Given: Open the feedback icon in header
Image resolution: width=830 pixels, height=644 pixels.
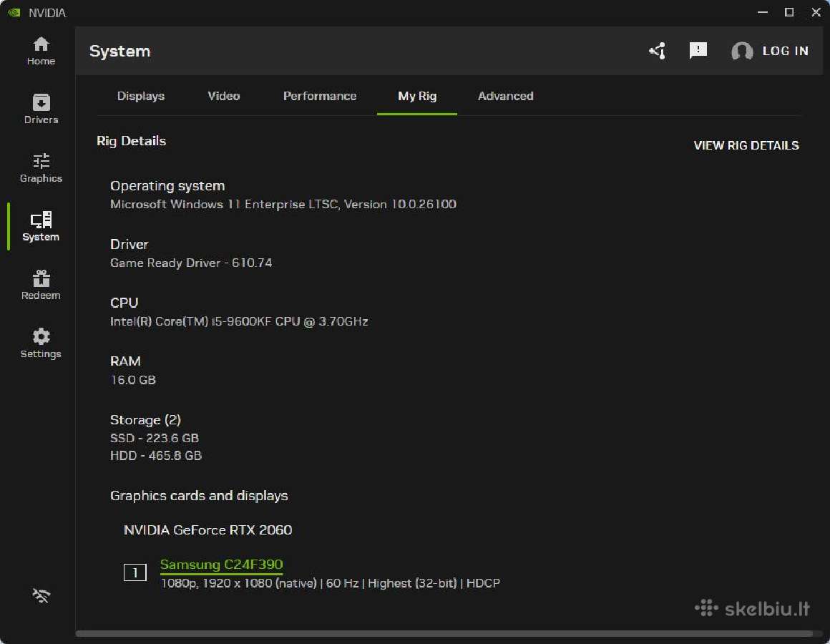Looking at the screenshot, I should pyautogui.click(x=698, y=51).
